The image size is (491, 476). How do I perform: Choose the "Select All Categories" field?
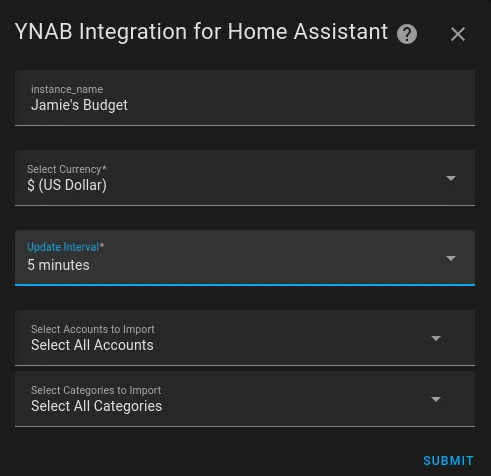pos(245,399)
